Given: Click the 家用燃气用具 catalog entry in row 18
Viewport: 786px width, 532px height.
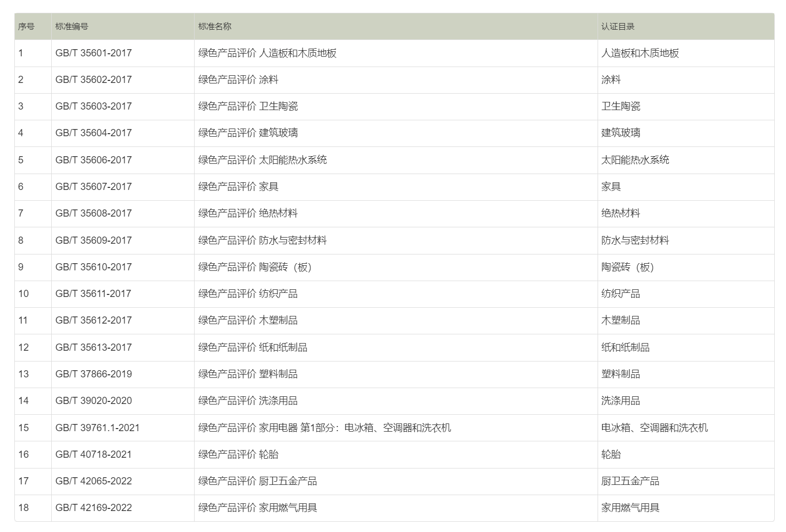Looking at the screenshot, I should pyautogui.click(x=630, y=507).
